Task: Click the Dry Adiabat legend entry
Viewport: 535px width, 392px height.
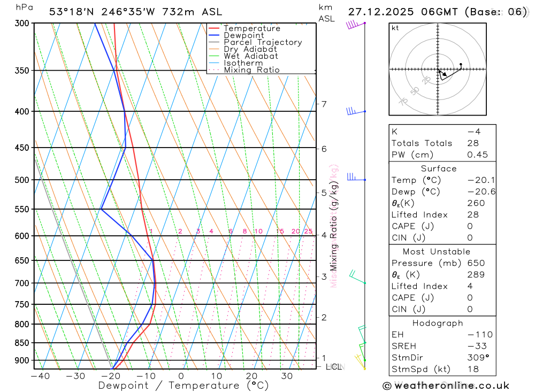Action: pos(242,49)
